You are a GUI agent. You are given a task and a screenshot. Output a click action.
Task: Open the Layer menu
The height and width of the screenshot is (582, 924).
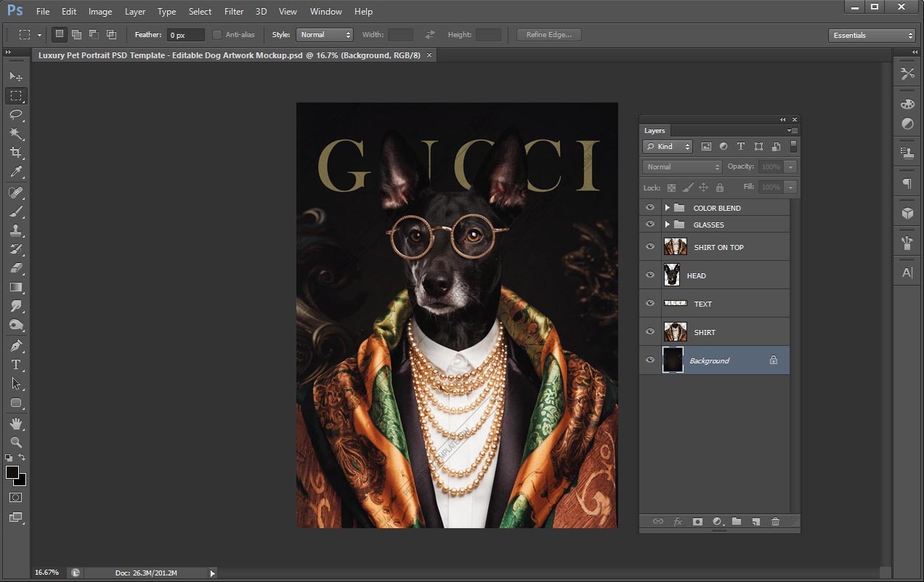(135, 12)
